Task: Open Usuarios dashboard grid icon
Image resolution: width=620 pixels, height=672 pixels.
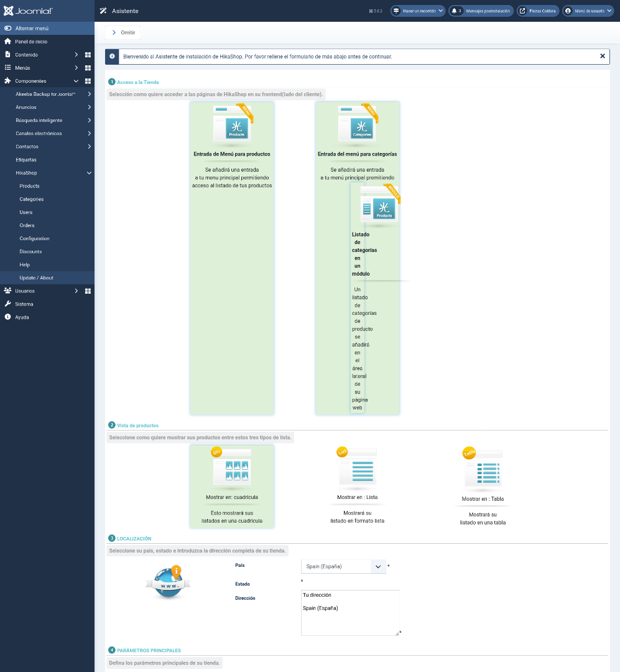Action: tap(88, 291)
